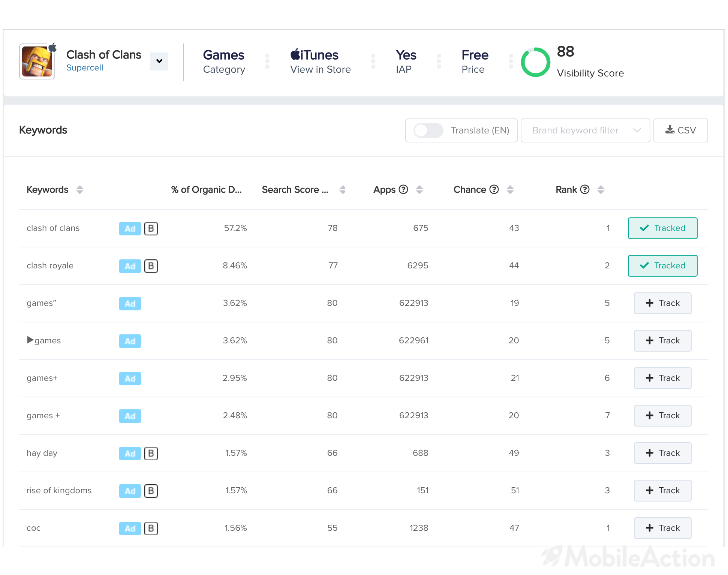Click the B brand badge for rise of kingdoms
728x575 pixels.
(151, 491)
